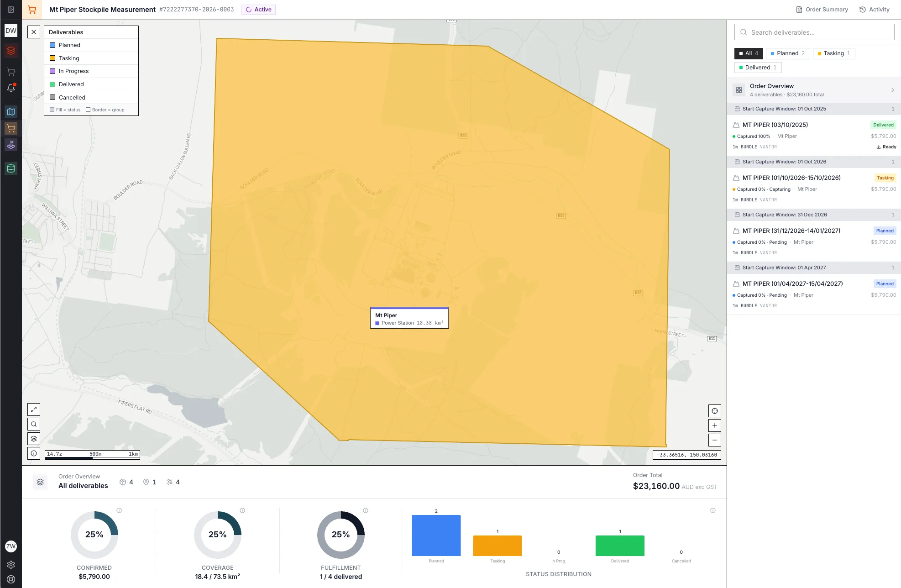The image size is (901, 588).
Task: Toggle Planned status in legend
Action: pyautogui.click(x=91, y=45)
